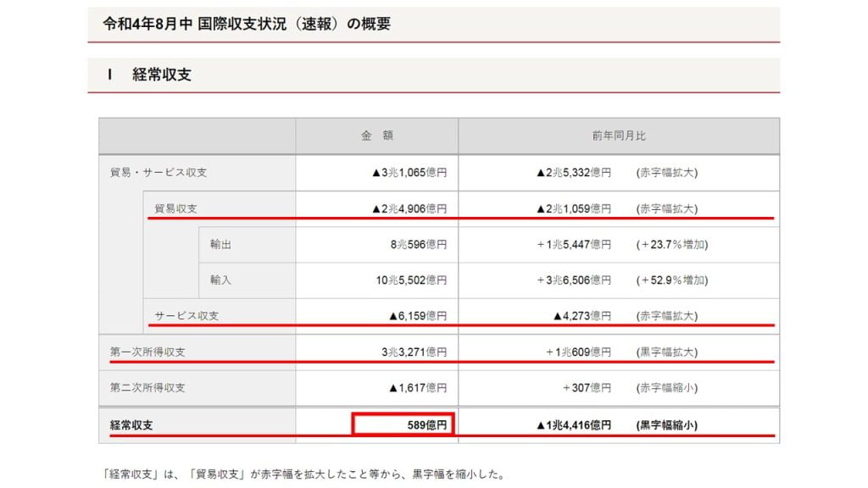The image size is (868, 488).
Task: Select the サービス収支 row label
Action: pyautogui.click(x=186, y=315)
